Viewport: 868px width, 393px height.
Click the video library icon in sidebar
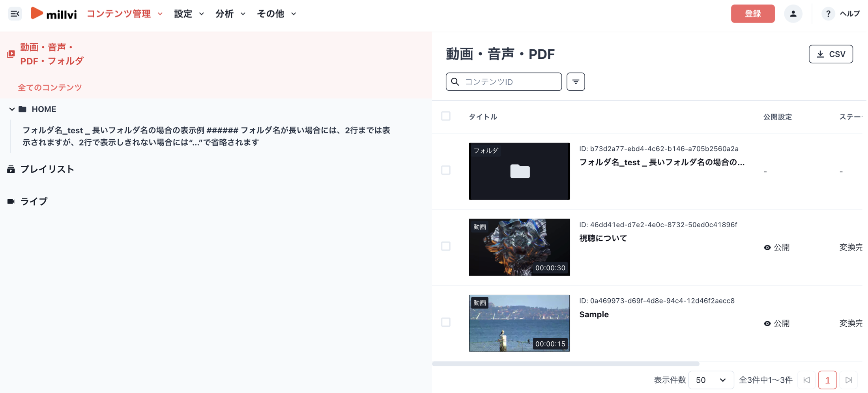tap(11, 54)
